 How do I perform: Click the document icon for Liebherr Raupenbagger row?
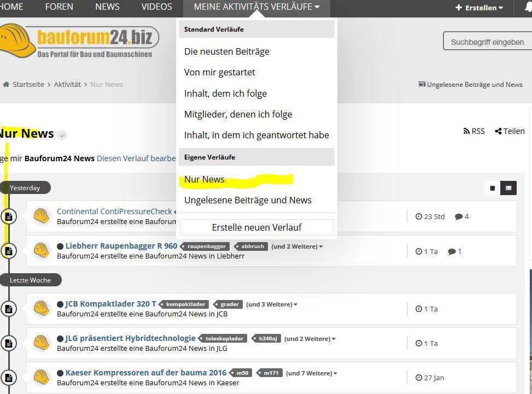click(9, 251)
